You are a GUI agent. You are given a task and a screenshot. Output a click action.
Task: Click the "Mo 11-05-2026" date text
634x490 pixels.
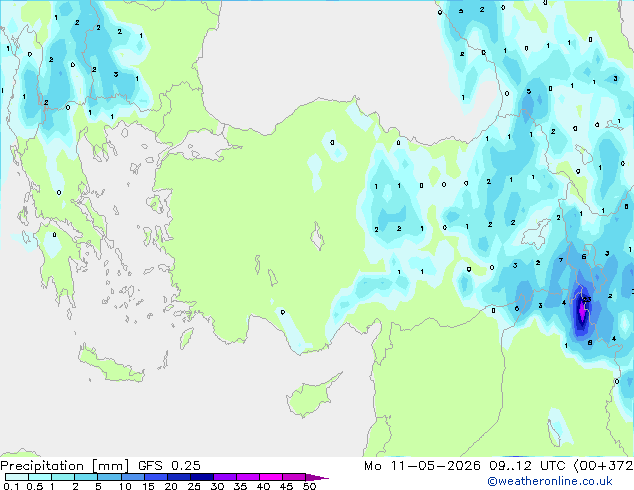click(x=422, y=466)
